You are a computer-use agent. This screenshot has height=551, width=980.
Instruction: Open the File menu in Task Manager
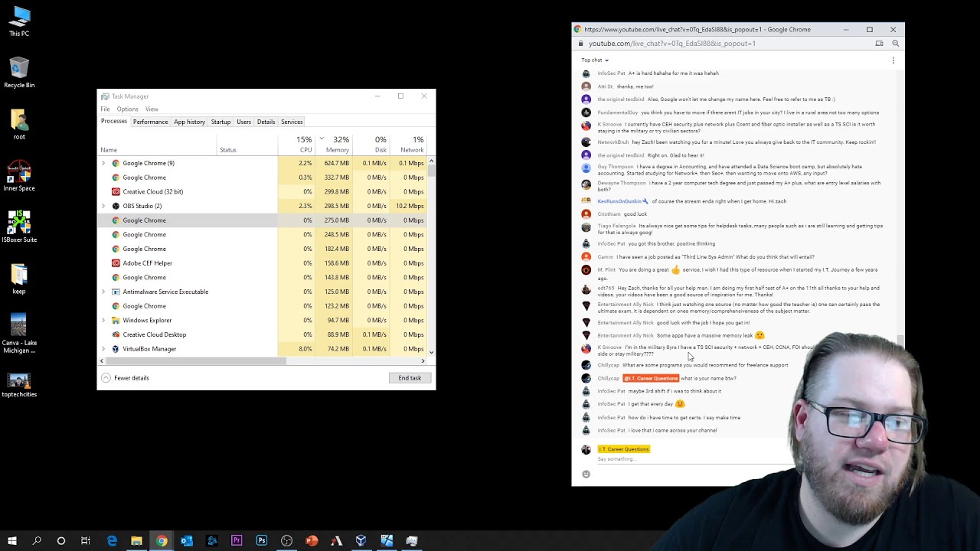(x=105, y=109)
